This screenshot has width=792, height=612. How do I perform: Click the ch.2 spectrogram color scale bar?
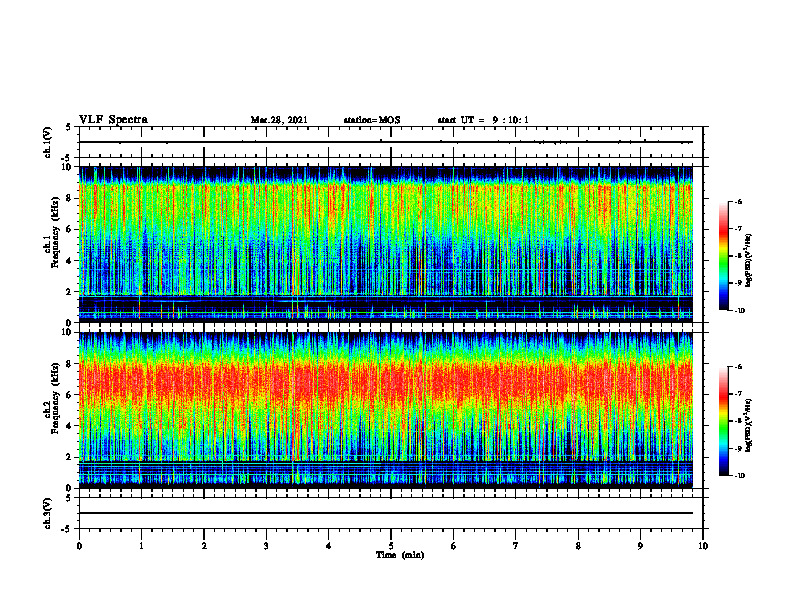point(724,421)
